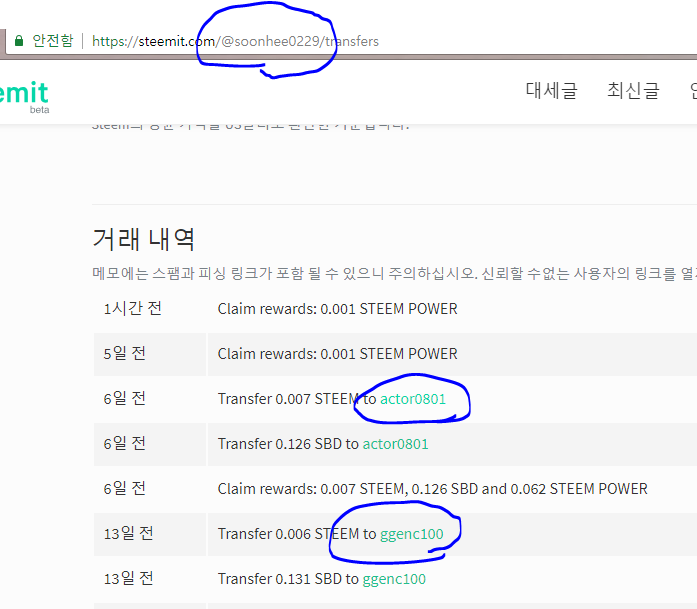This screenshot has height=609, width=697.
Task: Select the 1시간 전 timestamp cell
Action: 150,309
